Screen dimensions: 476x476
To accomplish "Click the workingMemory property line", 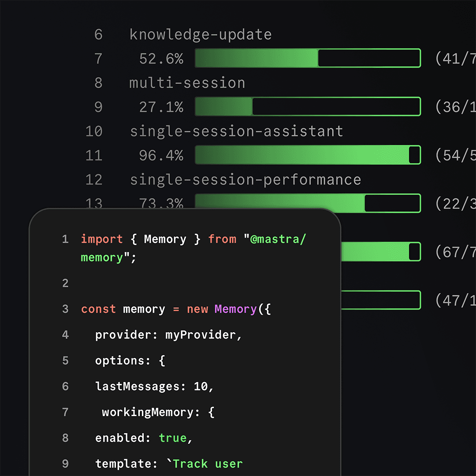I will [158, 412].
